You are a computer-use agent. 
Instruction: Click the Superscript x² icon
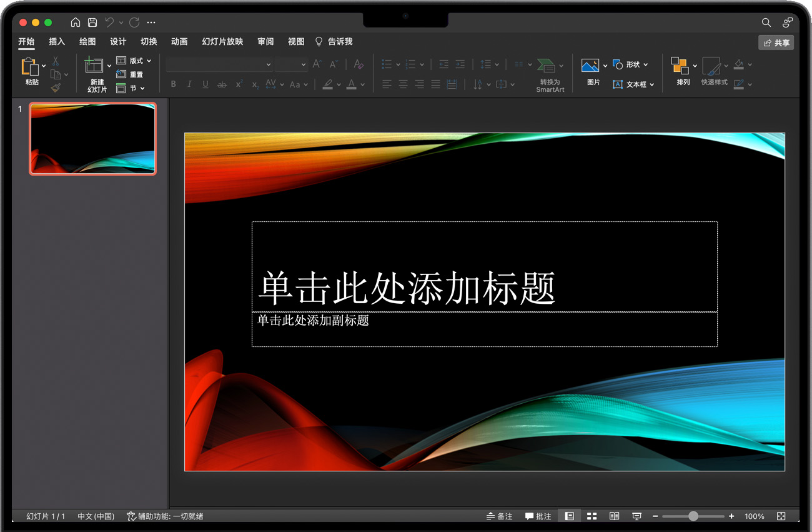point(239,84)
